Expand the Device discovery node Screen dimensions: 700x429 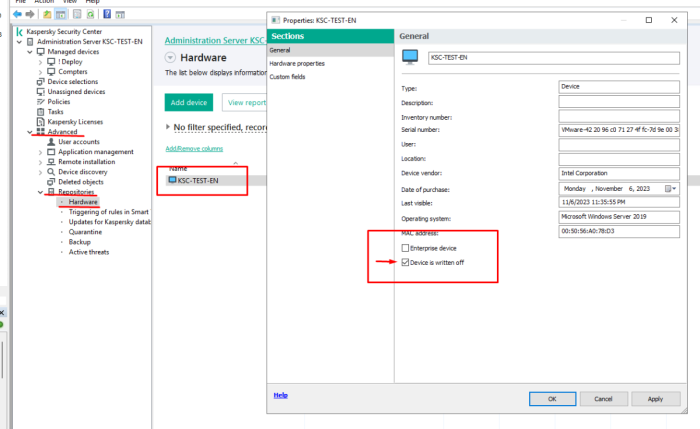41,172
